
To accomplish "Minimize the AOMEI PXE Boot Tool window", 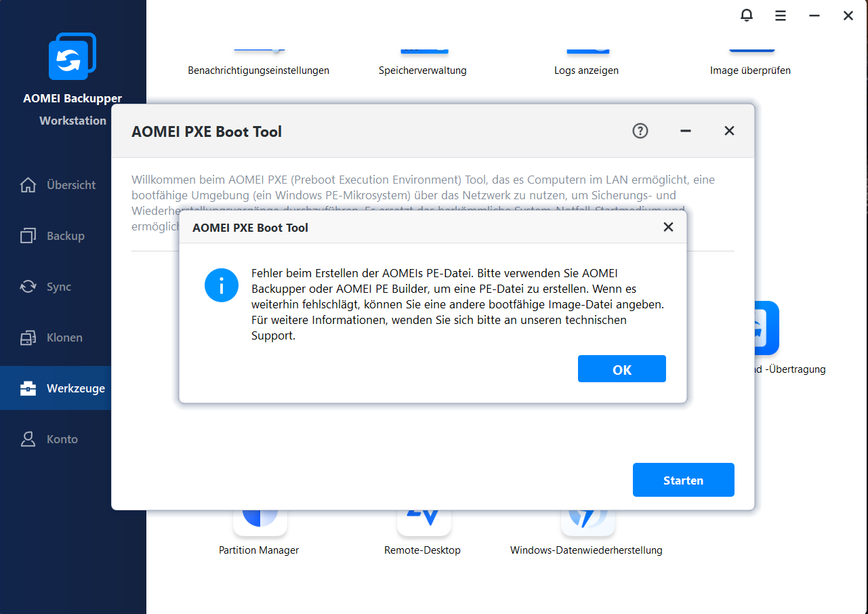I will pyautogui.click(x=686, y=131).
